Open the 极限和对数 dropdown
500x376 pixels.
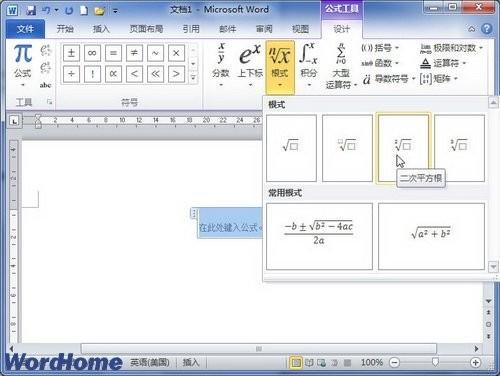[451, 48]
